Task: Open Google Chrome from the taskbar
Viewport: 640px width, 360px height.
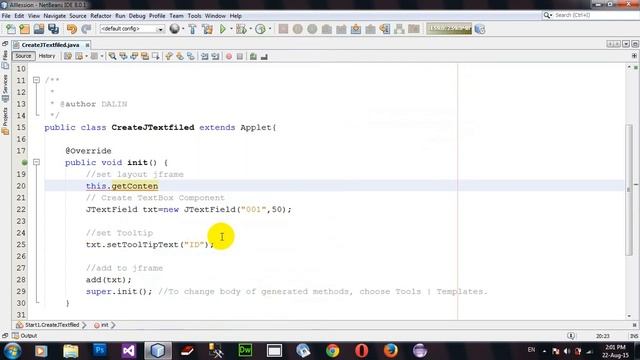Action: [332, 351]
